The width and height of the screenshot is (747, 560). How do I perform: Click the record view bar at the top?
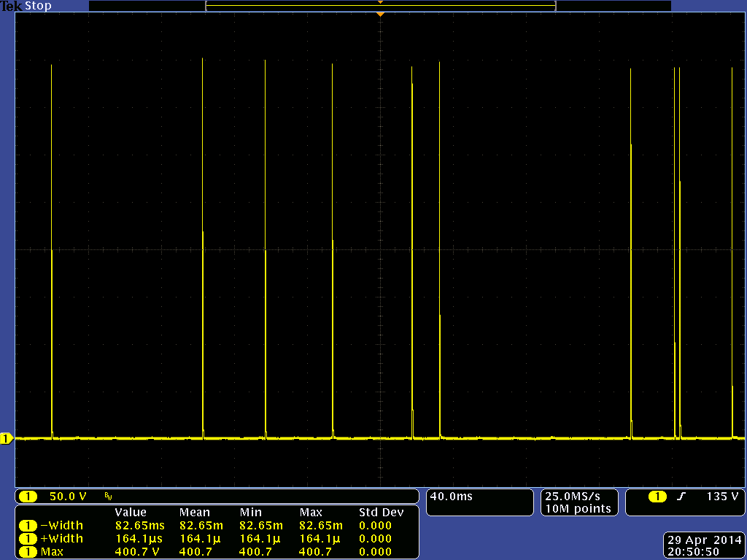tap(380, 6)
